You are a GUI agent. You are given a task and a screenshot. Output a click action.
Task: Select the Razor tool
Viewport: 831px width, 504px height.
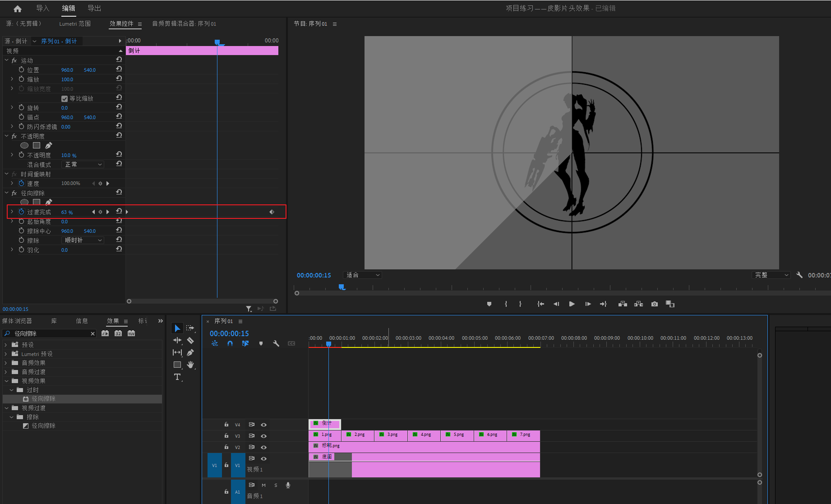(190, 341)
